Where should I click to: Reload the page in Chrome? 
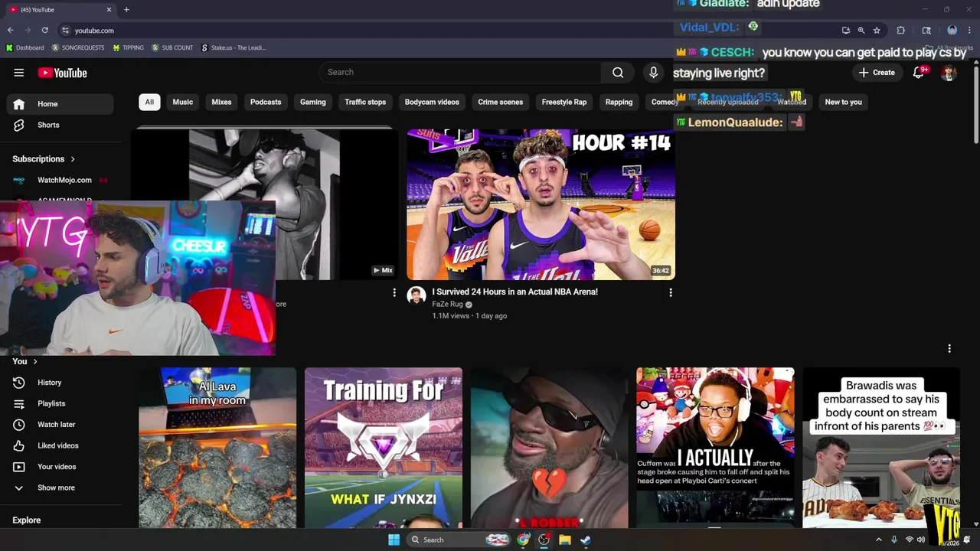pos(44,30)
